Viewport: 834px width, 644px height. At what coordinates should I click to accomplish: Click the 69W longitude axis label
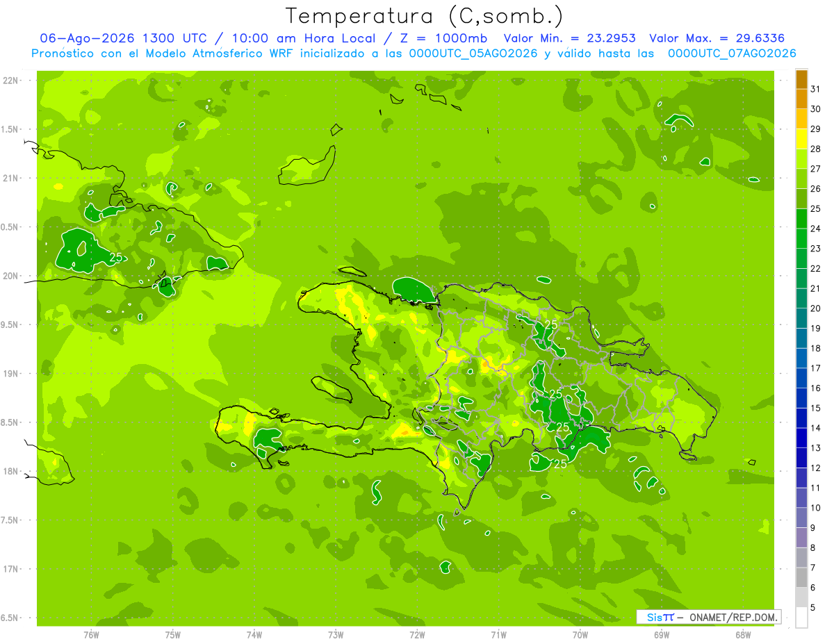tap(662, 635)
